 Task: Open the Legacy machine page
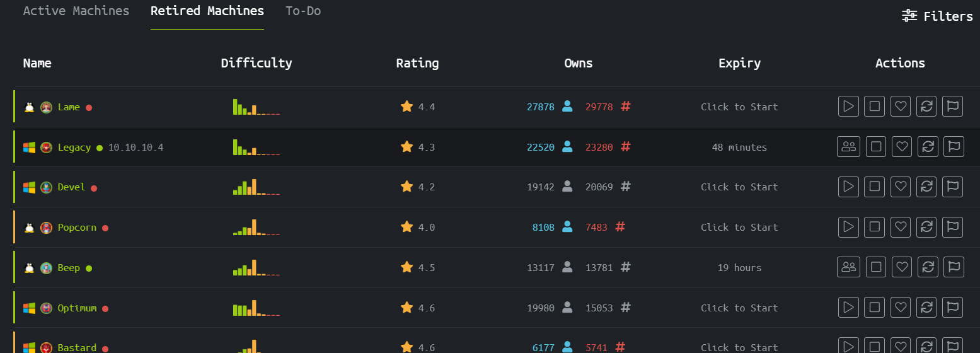pos(74,148)
